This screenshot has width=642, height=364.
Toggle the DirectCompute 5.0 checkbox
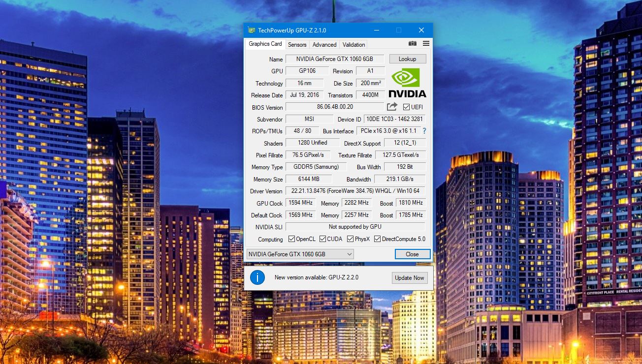tap(378, 239)
